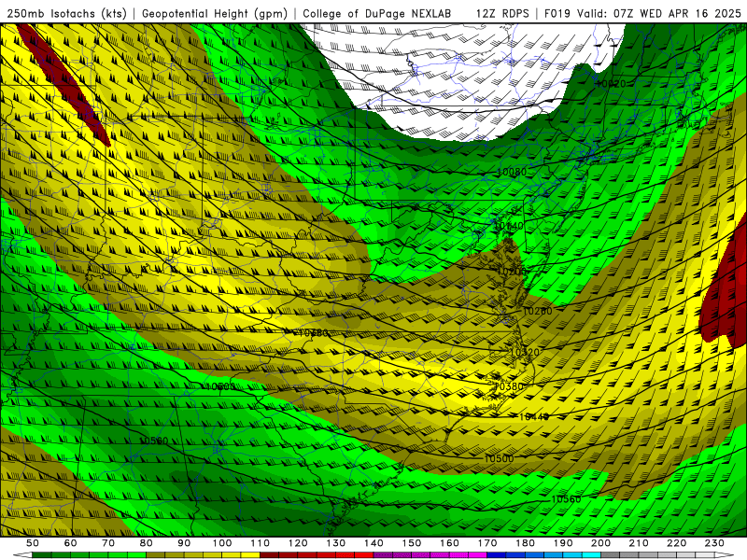Viewport: 747px width, 560px height.
Task: Click the '12Z RDPS' model run text
Action: 502,14
